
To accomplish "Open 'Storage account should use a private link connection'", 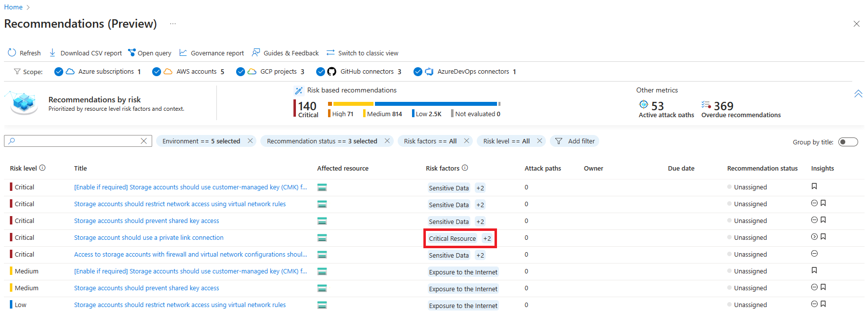I will pyautogui.click(x=149, y=238).
